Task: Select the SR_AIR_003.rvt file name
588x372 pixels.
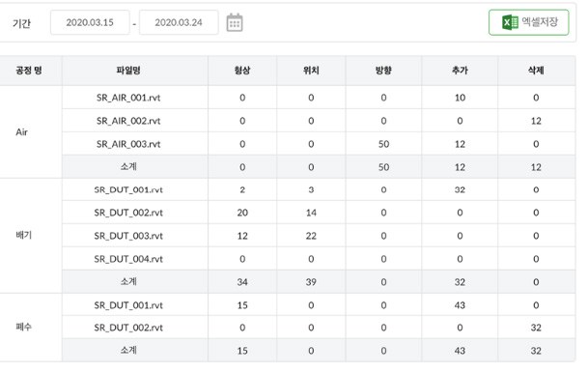Action: [128, 144]
